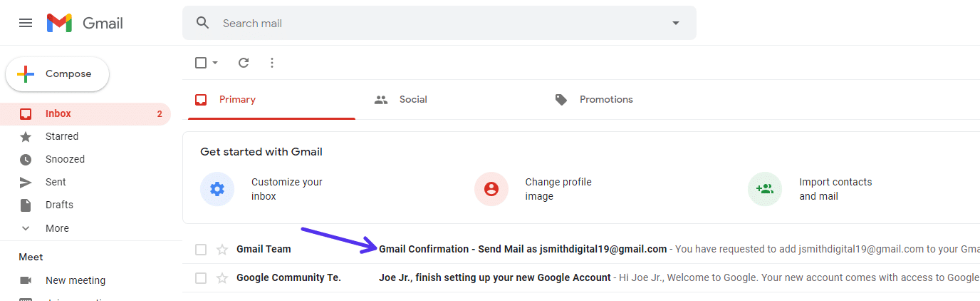
Task: Star the Gmail Team email
Action: pos(222,249)
